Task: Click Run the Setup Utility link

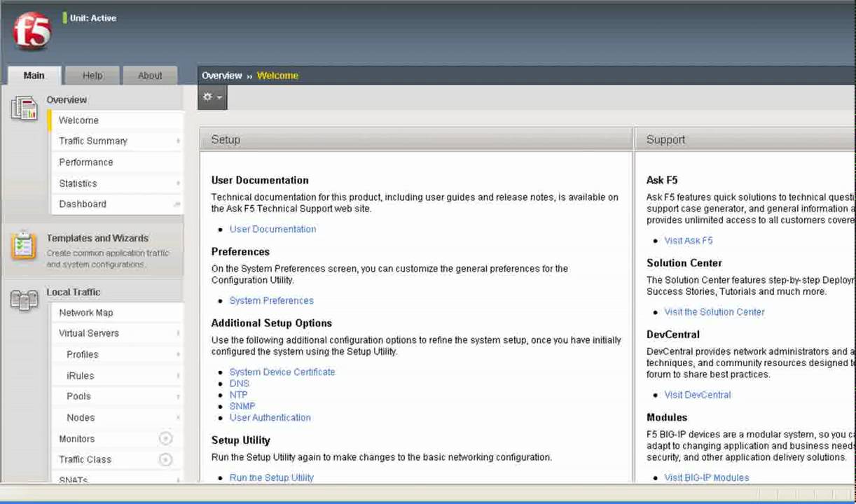Action: [x=272, y=477]
